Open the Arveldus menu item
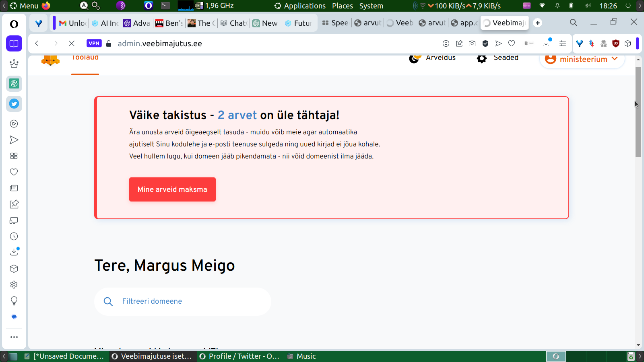Viewport: 644px width, 362px height. click(x=440, y=58)
